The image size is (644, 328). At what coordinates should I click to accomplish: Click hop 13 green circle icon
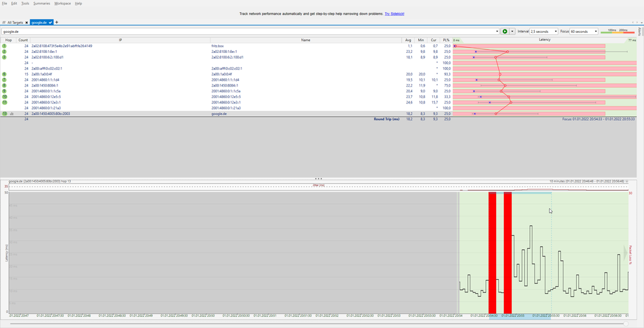tap(4, 114)
